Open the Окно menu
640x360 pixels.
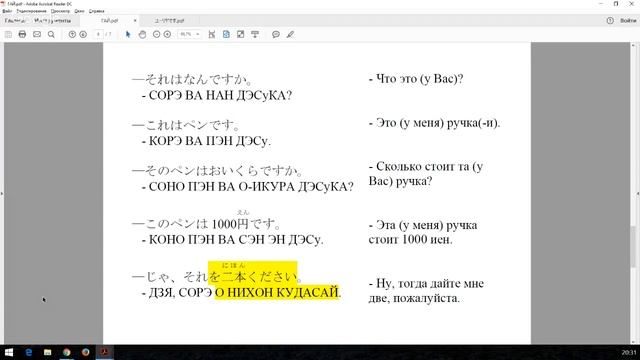[x=80, y=11]
